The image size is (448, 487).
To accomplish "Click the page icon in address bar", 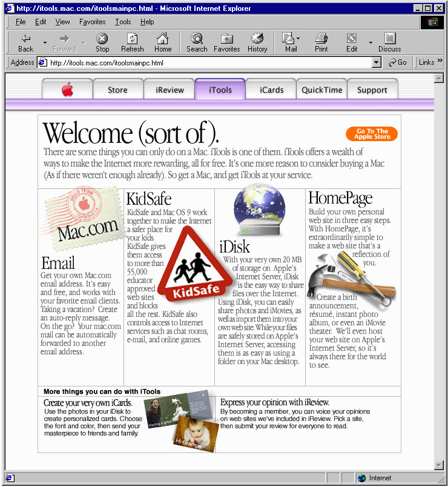I will click(42, 63).
